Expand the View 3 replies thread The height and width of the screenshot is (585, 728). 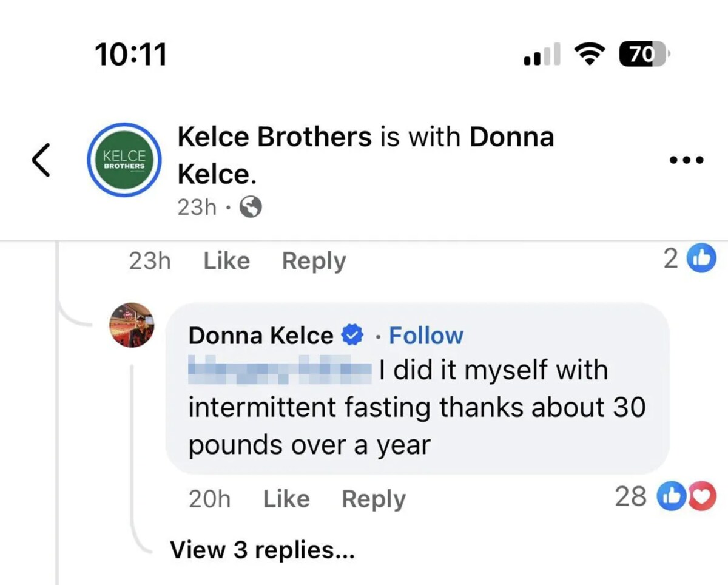pos(263,550)
